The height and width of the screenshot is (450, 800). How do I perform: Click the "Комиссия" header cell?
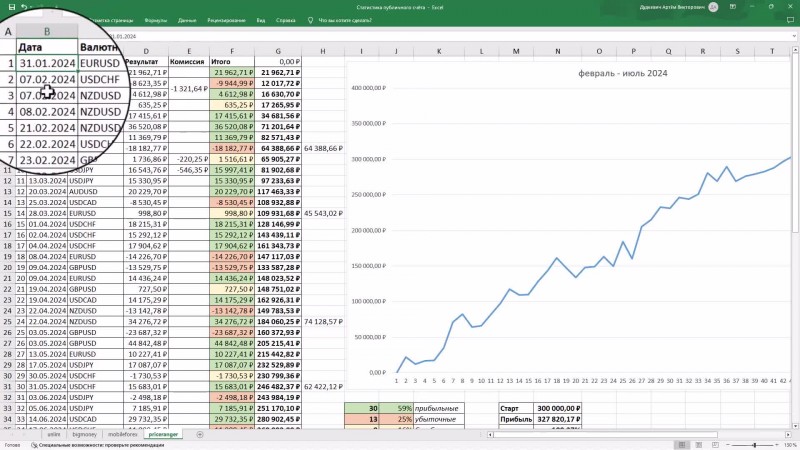pyautogui.click(x=189, y=62)
